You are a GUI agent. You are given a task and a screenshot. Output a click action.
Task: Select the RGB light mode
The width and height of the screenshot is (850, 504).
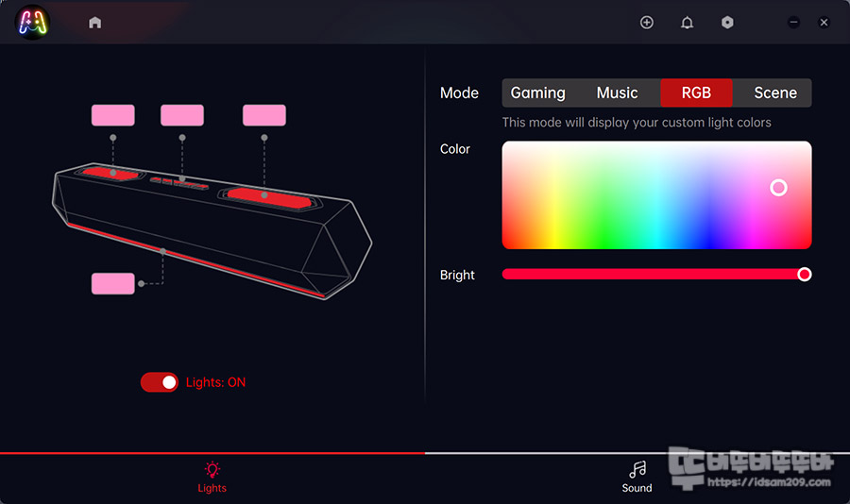click(696, 92)
